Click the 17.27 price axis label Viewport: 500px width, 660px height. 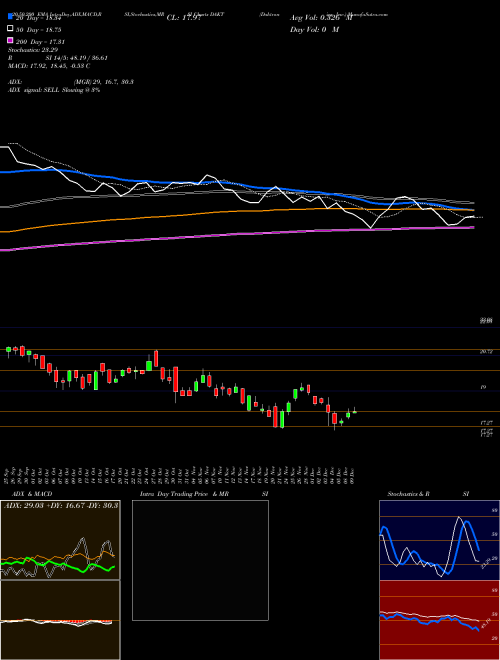486,422
